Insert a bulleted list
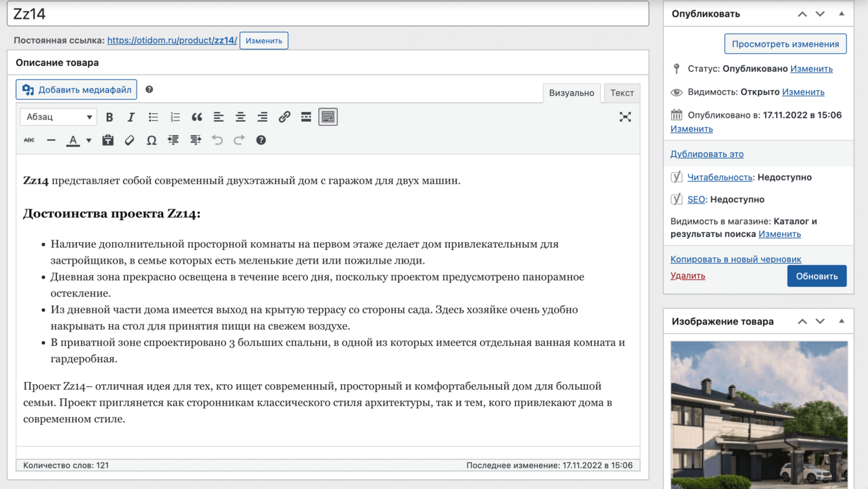The image size is (868, 489). pyautogui.click(x=153, y=117)
